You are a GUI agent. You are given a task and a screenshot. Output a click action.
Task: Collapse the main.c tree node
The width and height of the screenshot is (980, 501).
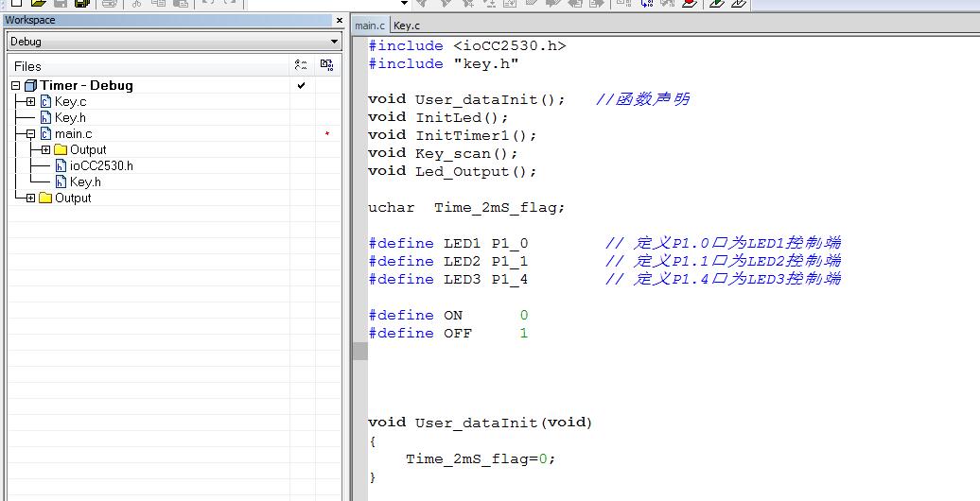coord(30,134)
